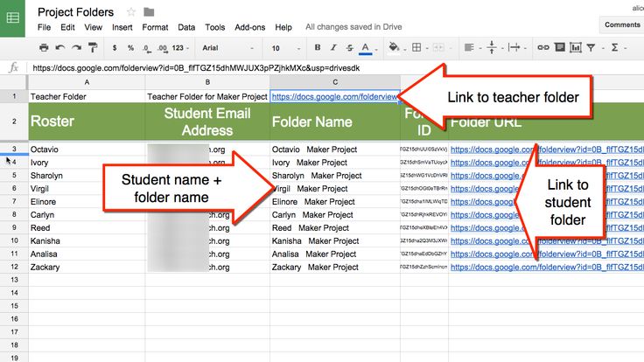644x362 pixels.
Task: Open the Edit menu
Action: pyautogui.click(x=67, y=27)
